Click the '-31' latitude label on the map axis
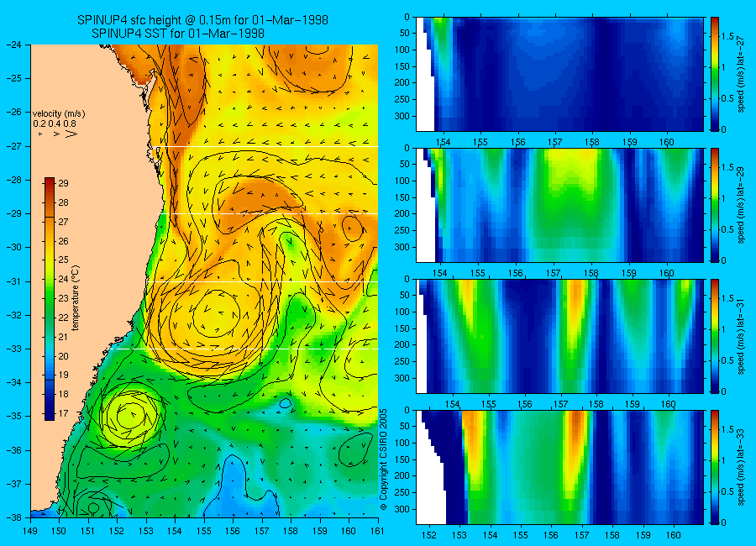This screenshot has width=756, height=546. [x=14, y=281]
